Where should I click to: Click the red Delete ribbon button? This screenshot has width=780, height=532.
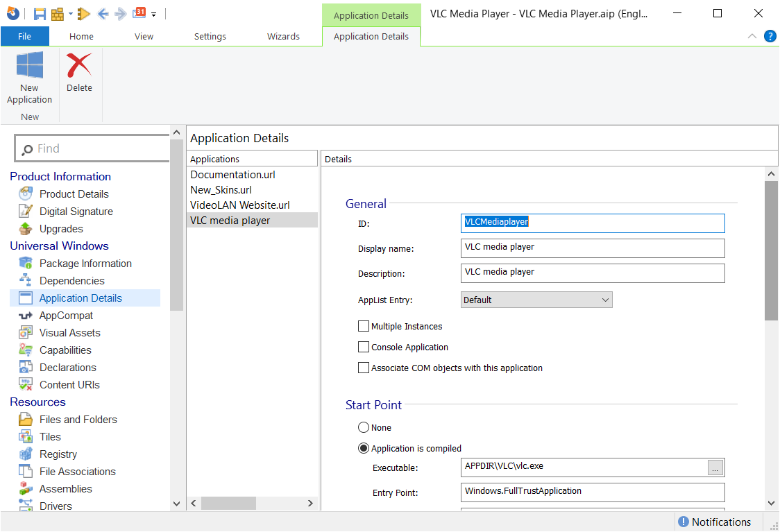[x=79, y=73]
